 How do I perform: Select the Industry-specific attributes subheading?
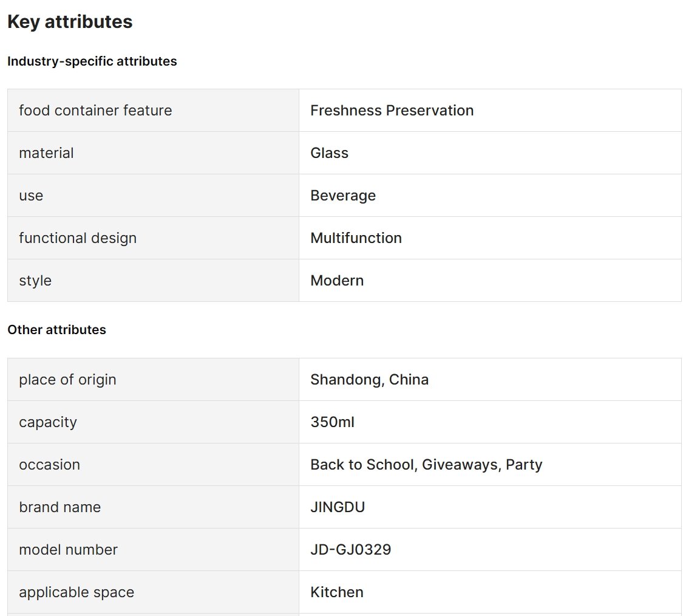click(x=92, y=61)
